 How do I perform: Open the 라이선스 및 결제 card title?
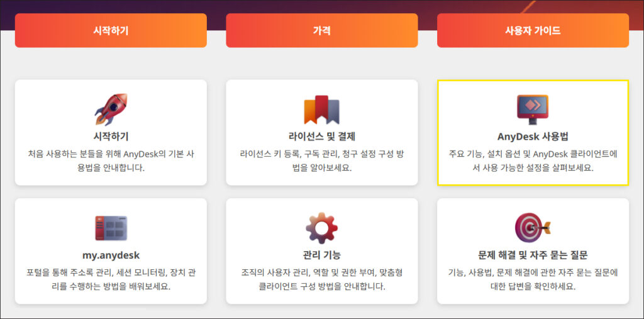321,136
